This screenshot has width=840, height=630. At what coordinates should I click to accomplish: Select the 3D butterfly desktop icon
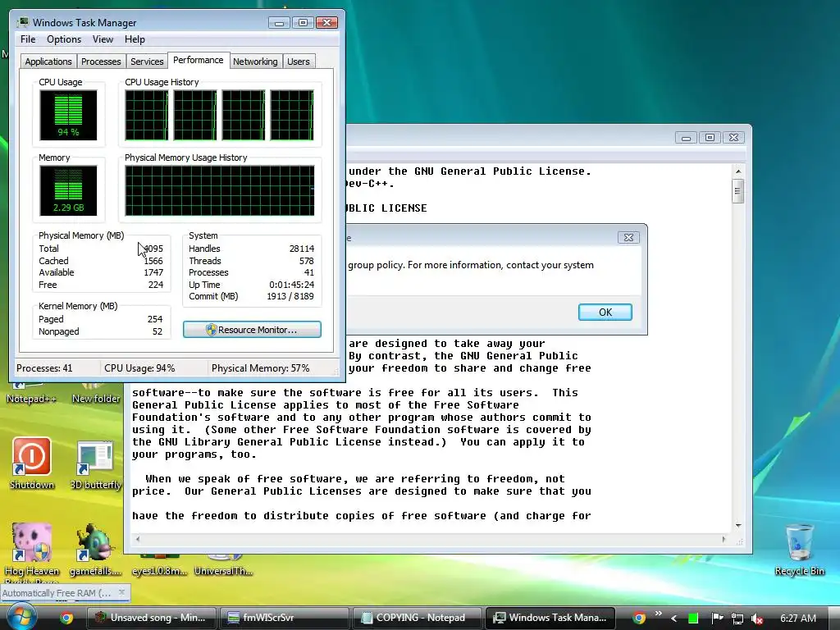point(95,465)
